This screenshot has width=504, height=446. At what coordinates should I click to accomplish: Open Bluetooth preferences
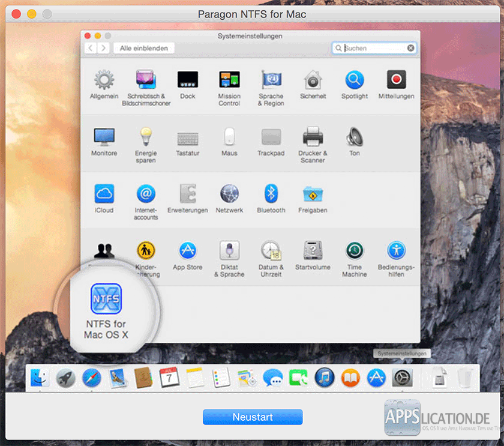coord(271,199)
